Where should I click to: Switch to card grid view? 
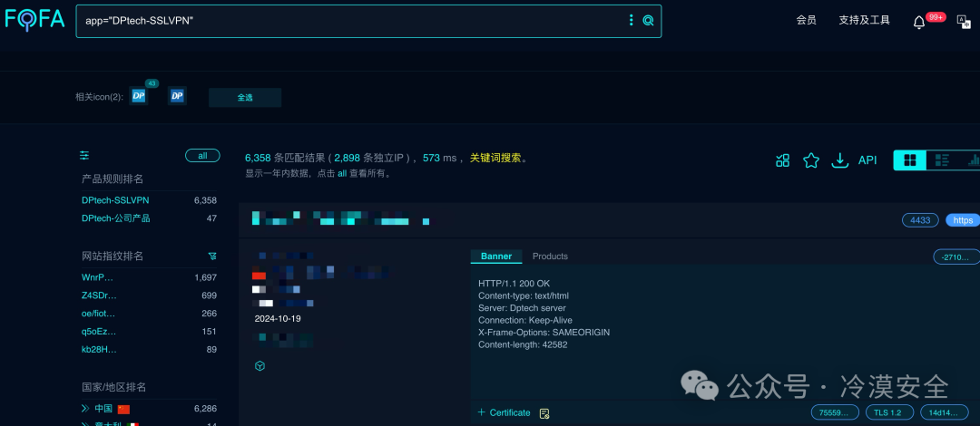pyautogui.click(x=910, y=160)
